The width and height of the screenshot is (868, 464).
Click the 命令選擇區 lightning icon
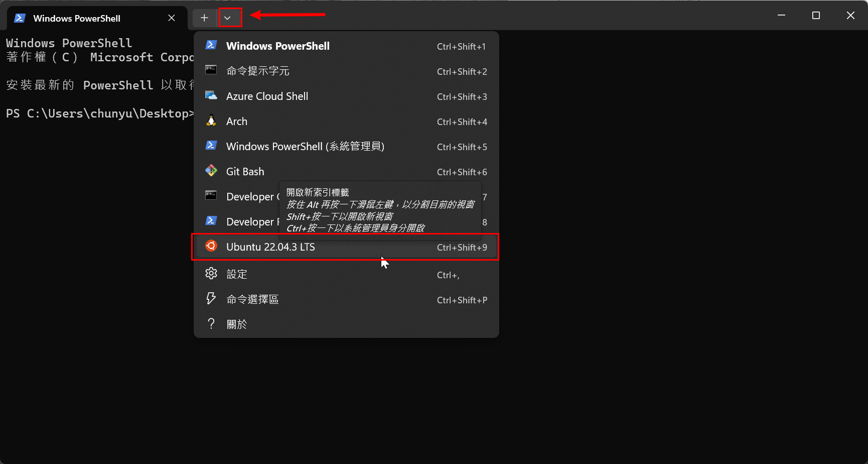[211, 298]
